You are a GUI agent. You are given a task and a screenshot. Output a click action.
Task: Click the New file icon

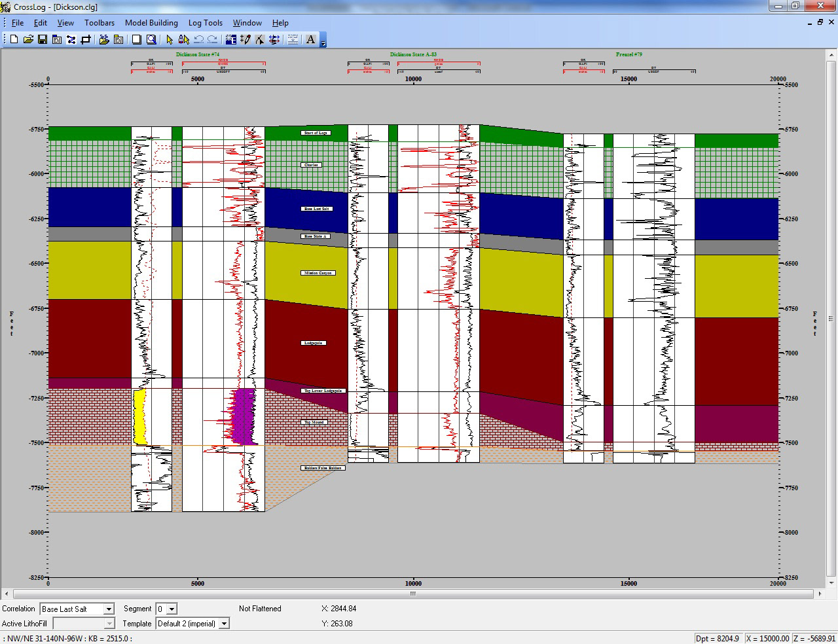(x=14, y=39)
